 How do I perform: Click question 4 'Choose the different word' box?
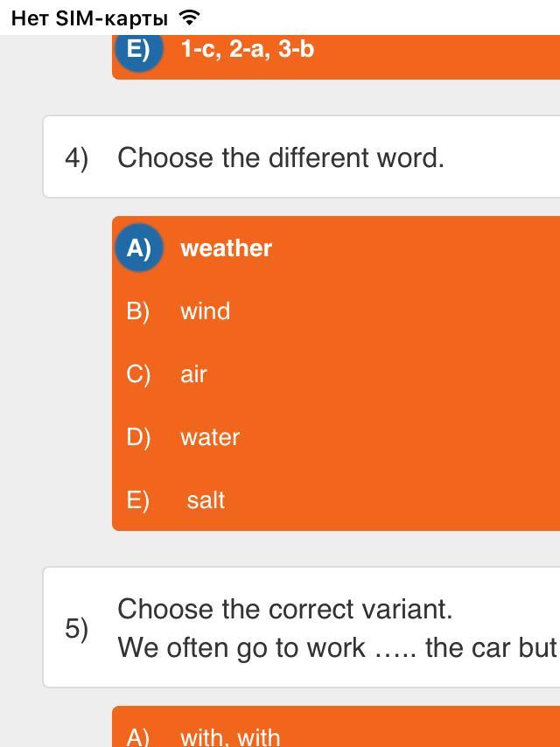(x=280, y=157)
